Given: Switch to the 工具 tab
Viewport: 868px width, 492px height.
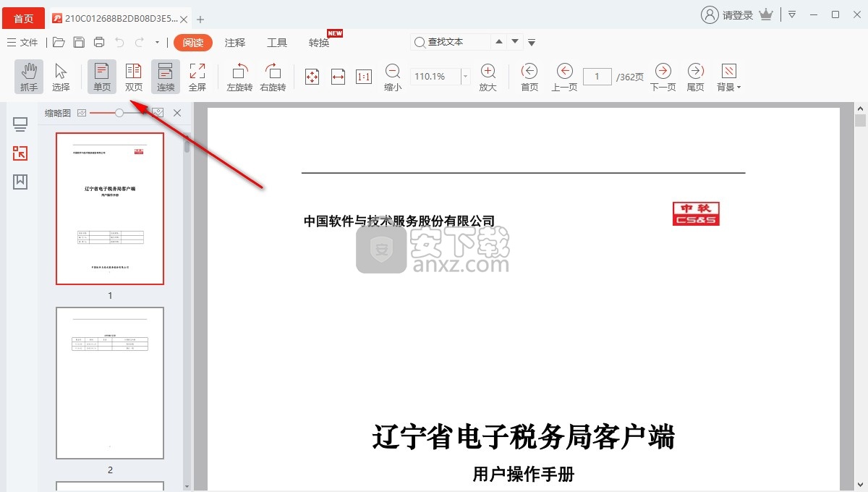Looking at the screenshot, I should 277,43.
